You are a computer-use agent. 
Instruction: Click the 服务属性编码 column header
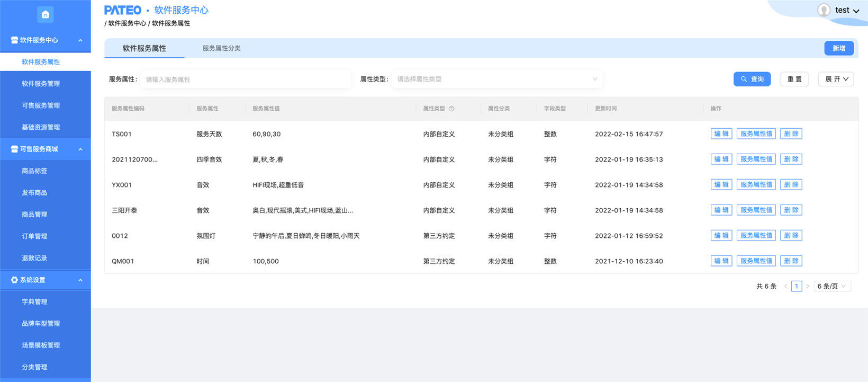pyautogui.click(x=128, y=109)
